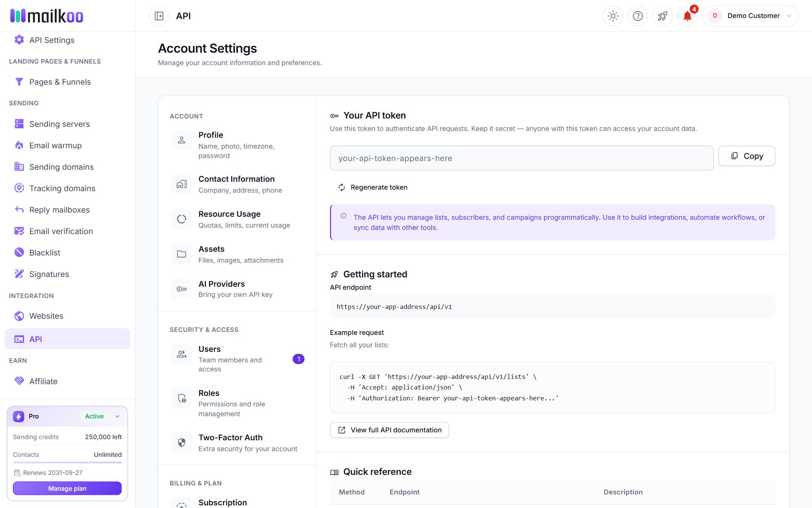
Task: Click the Tracking domains target icon
Action: pos(19,188)
